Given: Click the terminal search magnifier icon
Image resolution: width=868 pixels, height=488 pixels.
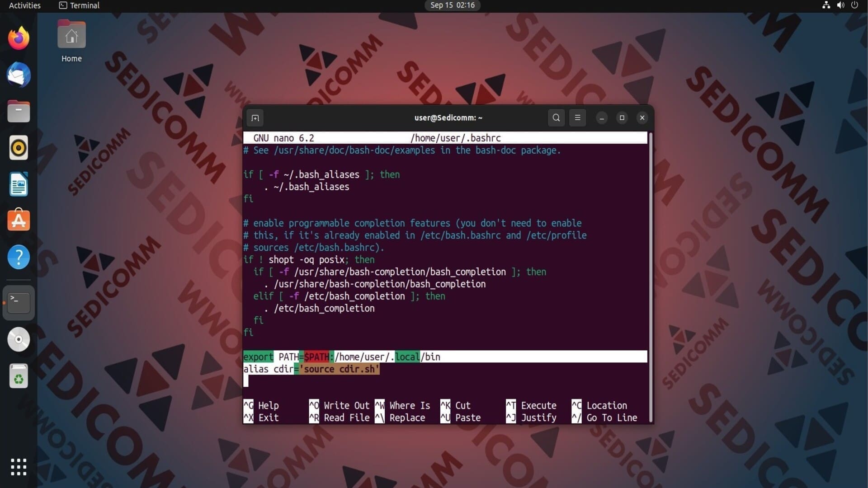Looking at the screenshot, I should click(556, 118).
